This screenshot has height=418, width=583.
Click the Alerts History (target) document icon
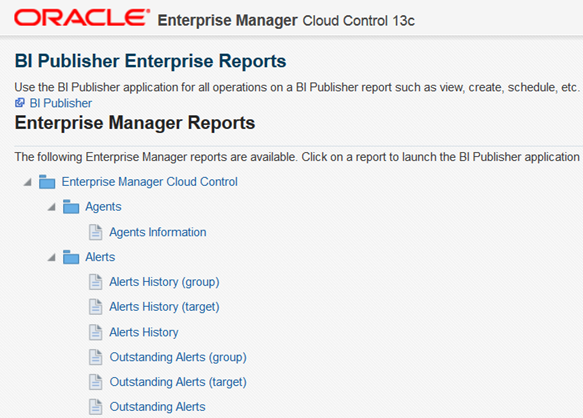tap(96, 307)
